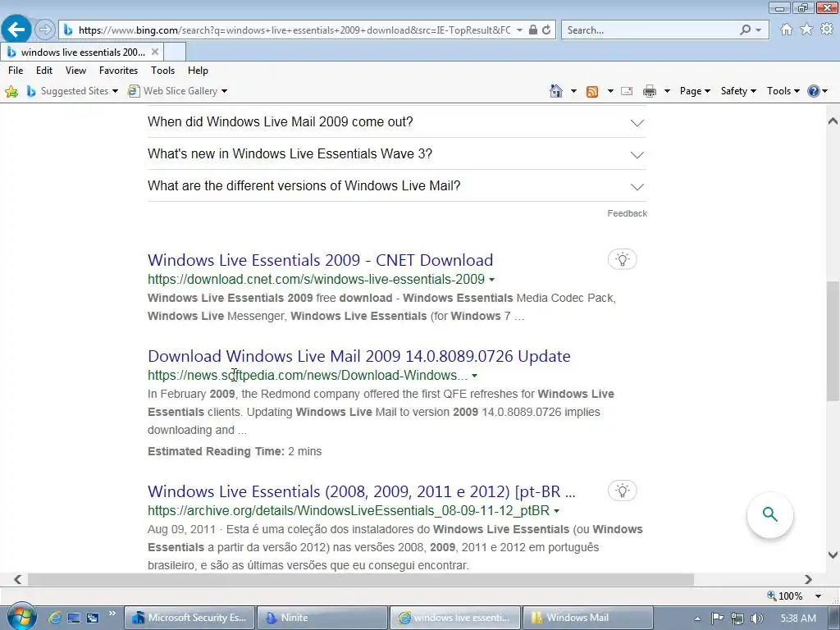Open the dropdown arrow after download.cnet.com URL
Screen dimensions: 840x630
pos(492,280)
